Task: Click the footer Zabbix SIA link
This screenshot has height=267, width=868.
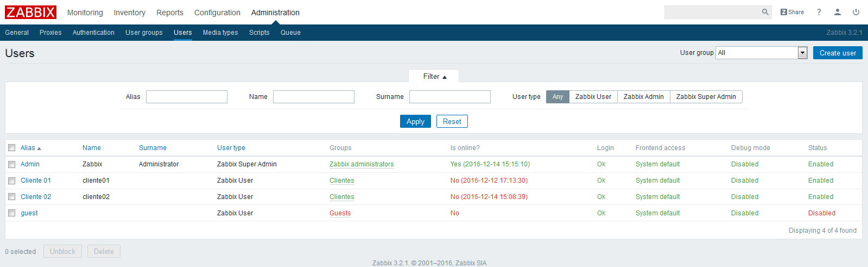Action: click(471, 263)
